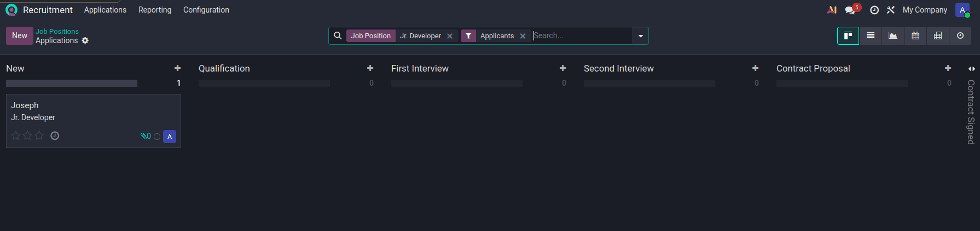
Task: Open the Applications settings gear icon
Action: click(x=85, y=40)
